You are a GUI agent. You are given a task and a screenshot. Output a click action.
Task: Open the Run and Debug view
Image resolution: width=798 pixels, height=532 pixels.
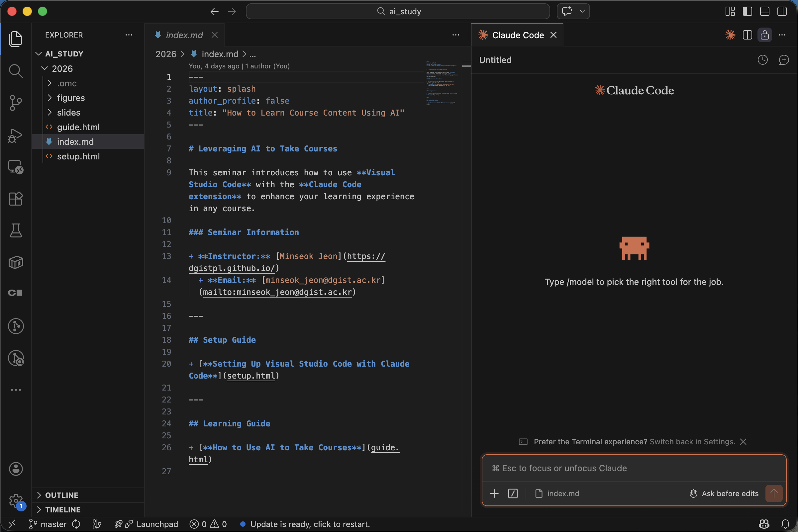(16, 135)
